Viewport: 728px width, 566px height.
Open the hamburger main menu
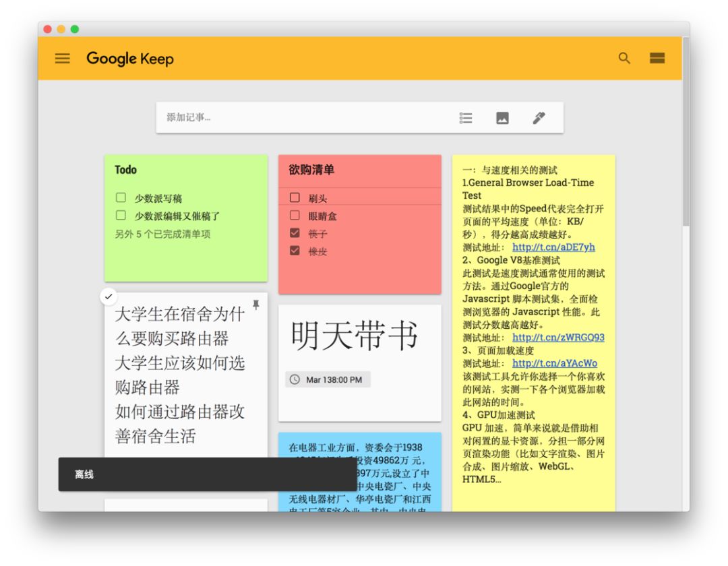point(62,59)
